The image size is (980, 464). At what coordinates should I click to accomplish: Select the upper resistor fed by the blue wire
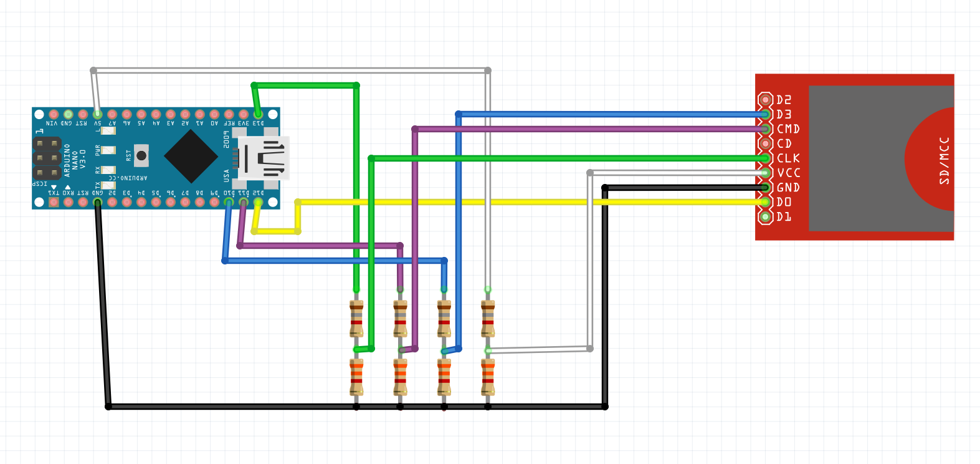click(444, 319)
